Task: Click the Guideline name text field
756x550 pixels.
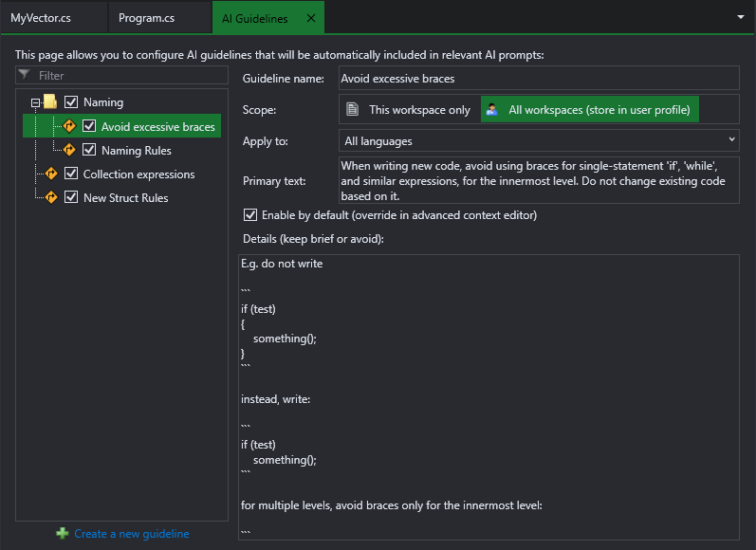Action: coord(539,78)
